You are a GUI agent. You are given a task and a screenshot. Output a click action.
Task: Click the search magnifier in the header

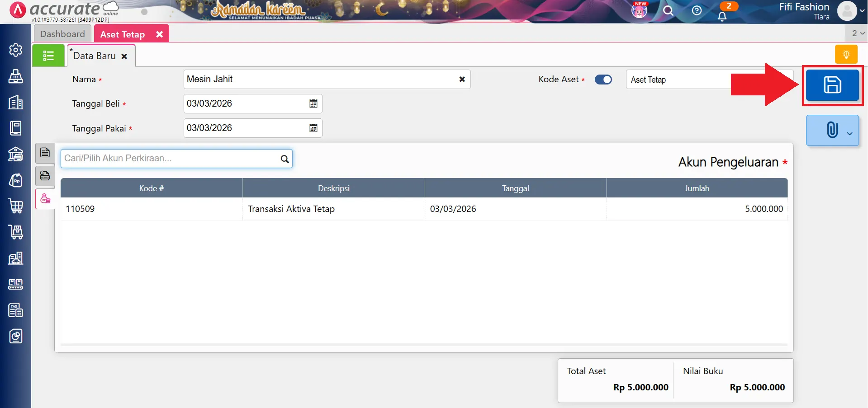click(x=668, y=11)
